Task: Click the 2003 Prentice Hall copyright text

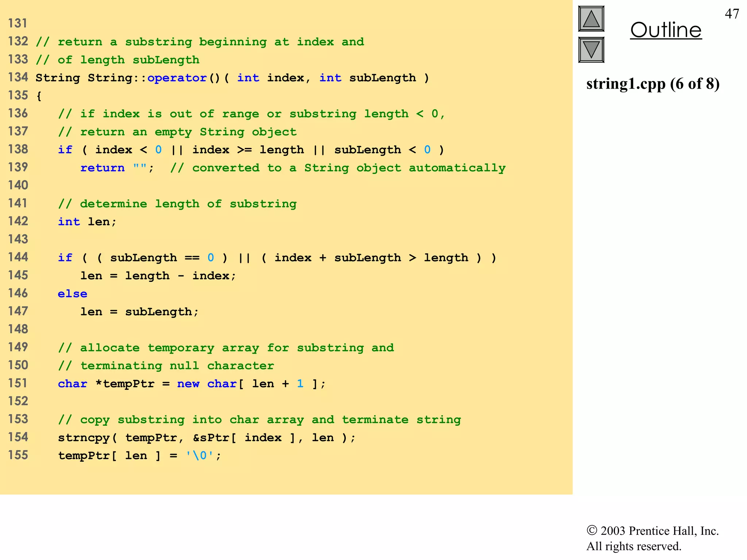Action: pyautogui.click(x=653, y=531)
